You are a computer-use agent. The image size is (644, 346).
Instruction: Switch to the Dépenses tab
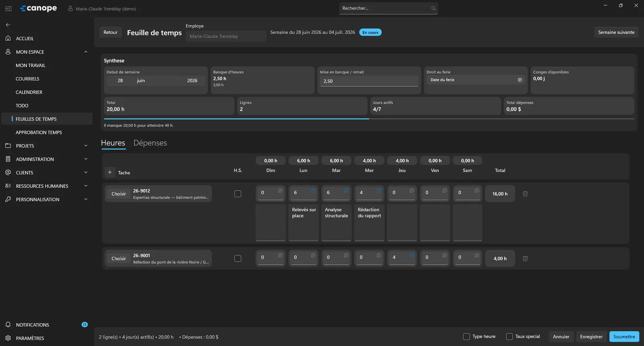click(150, 143)
